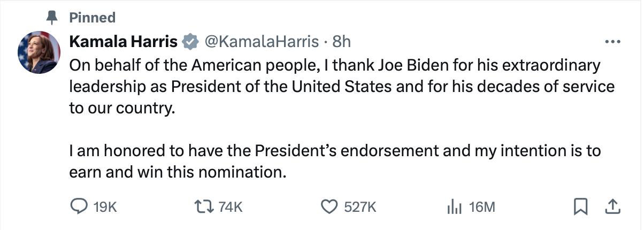Click the Kamala Harris display name
This screenshot has height=230, width=644.
[124, 41]
